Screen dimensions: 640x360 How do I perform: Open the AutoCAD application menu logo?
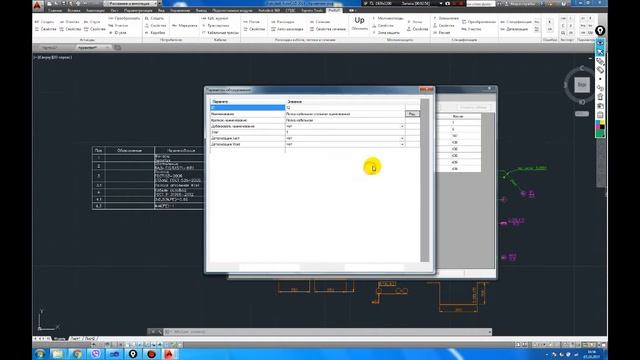click(x=38, y=5)
